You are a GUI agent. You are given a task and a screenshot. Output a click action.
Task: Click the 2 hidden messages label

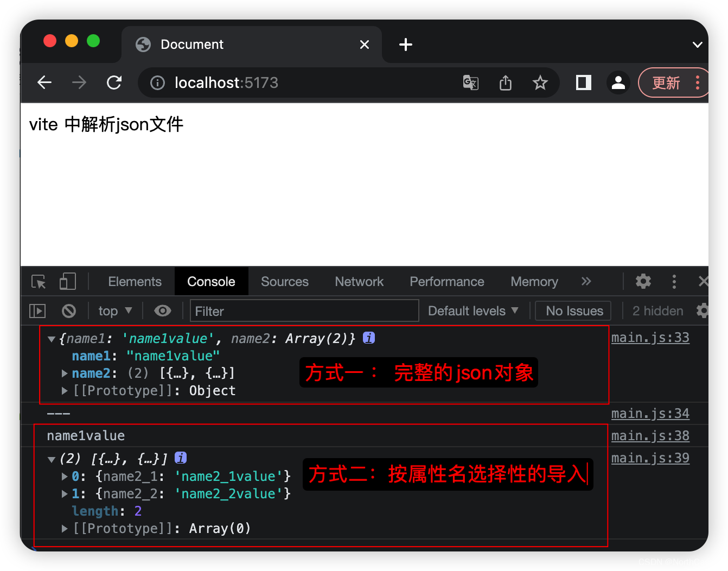pos(657,311)
